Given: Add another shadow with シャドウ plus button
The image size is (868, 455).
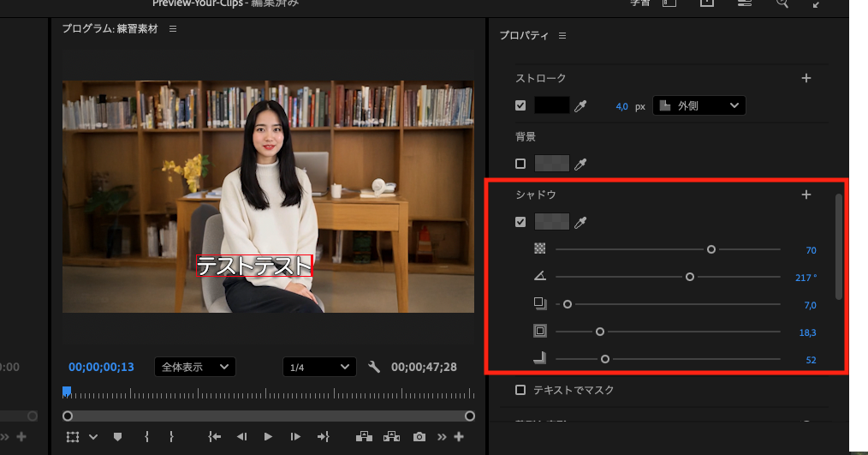Looking at the screenshot, I should [x=806, y=195].
